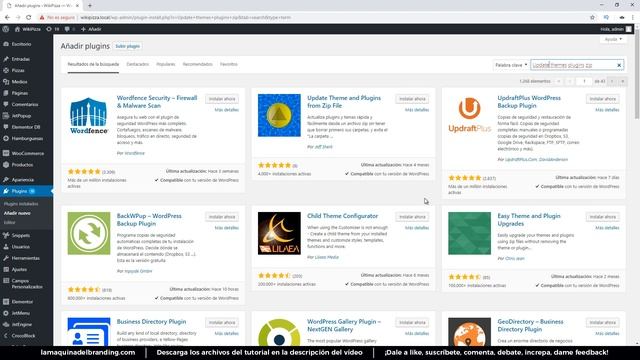Click the current page number field
The height and width of the screenshot is (360, 640).
click(x=584, y=81)
